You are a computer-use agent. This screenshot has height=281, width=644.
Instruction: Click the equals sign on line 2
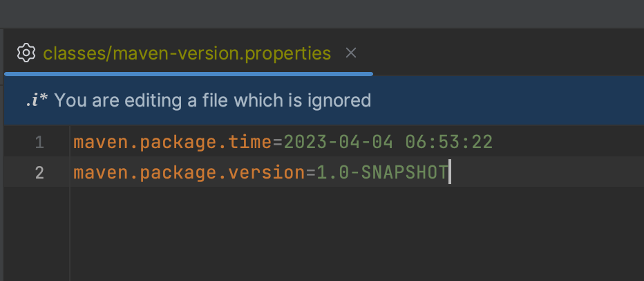point(311,172)
